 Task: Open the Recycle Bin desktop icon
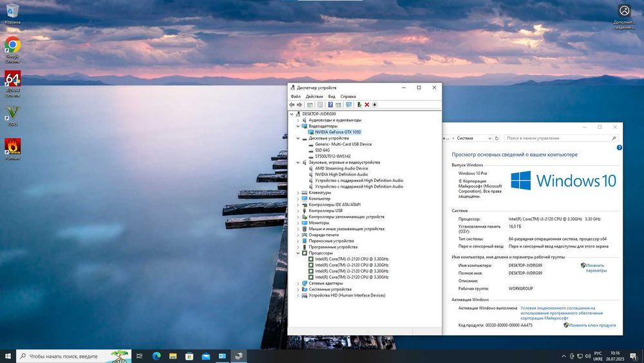[12, 14]
